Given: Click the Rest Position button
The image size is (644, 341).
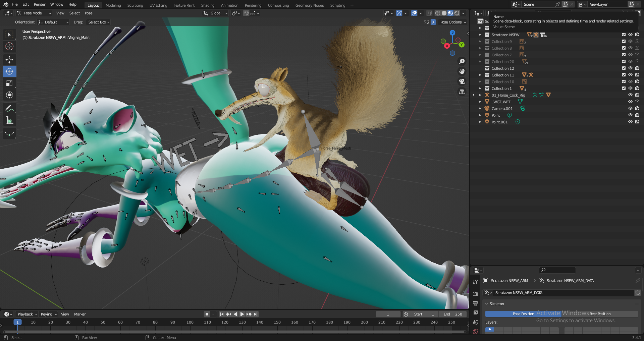Looking at the screenshot, I should 600,314.
